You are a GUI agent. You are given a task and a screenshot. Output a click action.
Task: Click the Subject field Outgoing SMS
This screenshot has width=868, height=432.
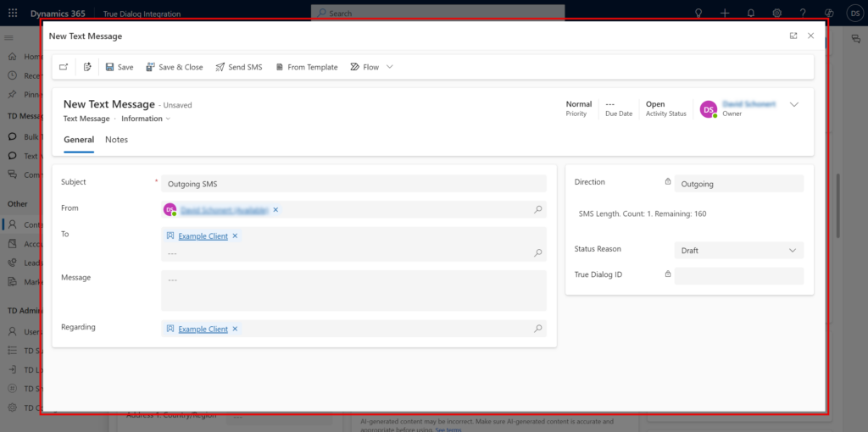[x=353, y=184]
